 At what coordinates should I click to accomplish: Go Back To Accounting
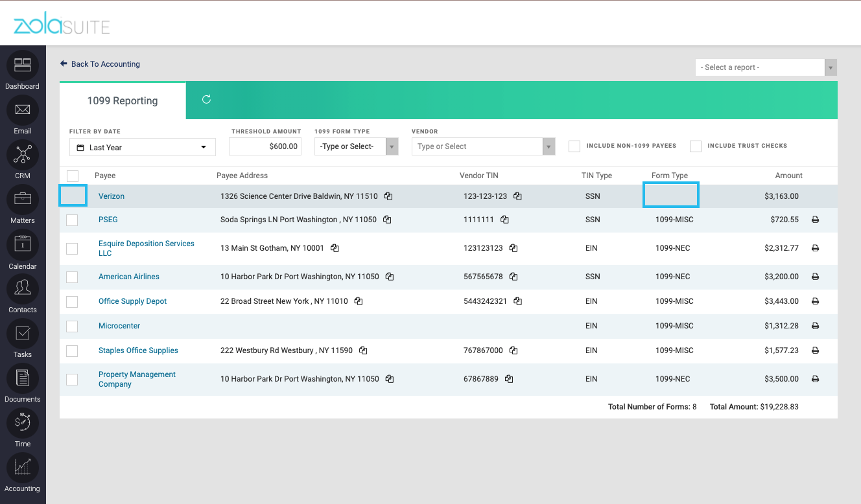(x=100, y=64)
